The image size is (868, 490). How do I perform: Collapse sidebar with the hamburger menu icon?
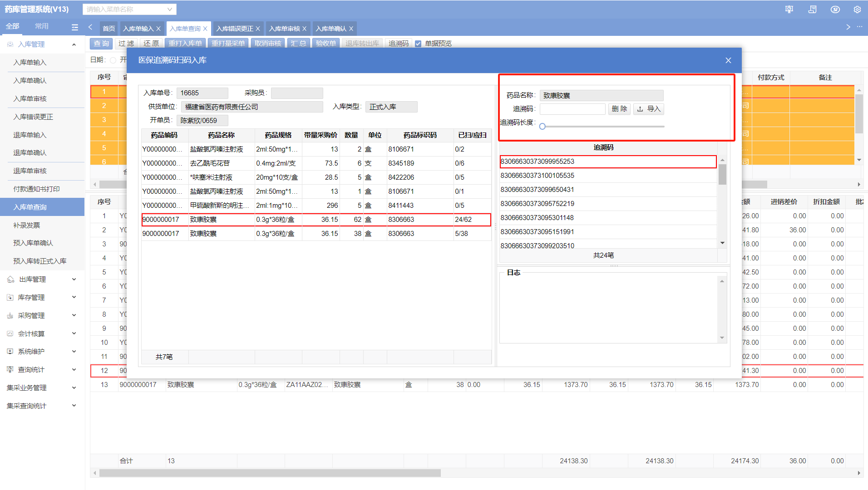click(x=75, y=27)
